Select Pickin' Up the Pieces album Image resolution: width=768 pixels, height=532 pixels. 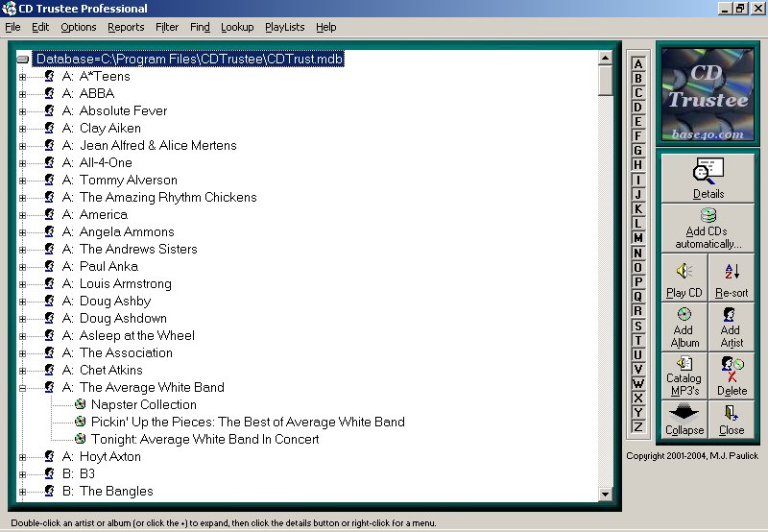[249, 422]
